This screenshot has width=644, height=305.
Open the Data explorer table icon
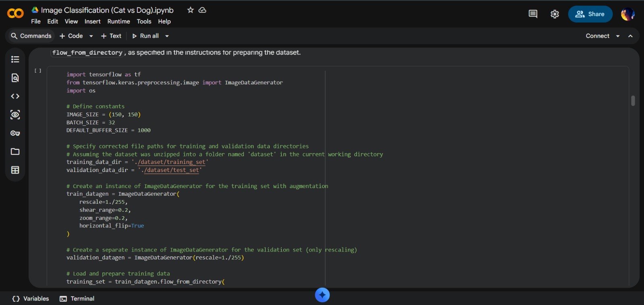pyautogui.click(x=15, y=170)
